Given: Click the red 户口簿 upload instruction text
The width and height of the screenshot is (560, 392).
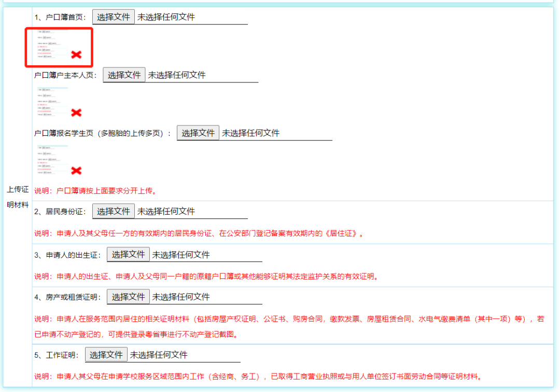Looking at the screenshot, I should coord(95,190).
